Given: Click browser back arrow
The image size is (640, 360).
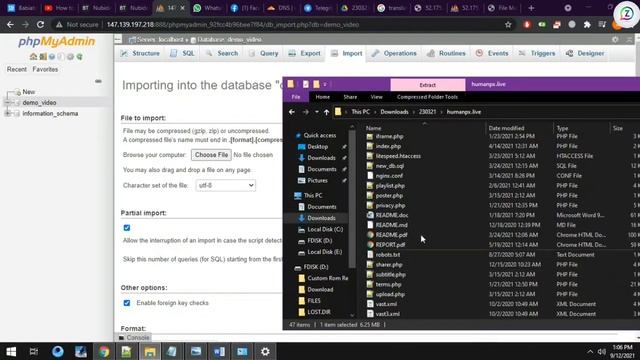Looking at the screenshot, I should coord(10,24).
